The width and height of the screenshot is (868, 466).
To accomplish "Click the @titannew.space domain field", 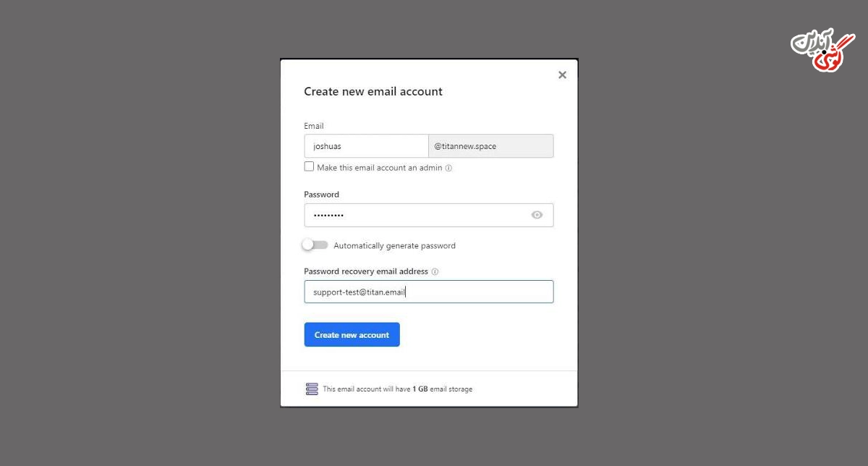I will pos(491,146).
